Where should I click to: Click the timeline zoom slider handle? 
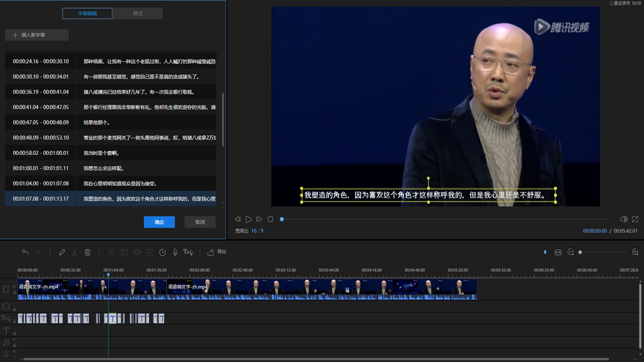click(580, 252)
